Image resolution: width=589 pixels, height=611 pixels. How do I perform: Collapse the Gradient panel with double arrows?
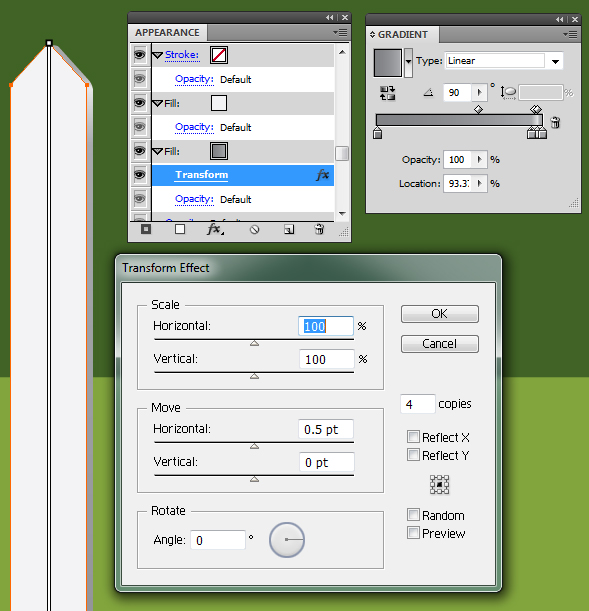point(559,19)
